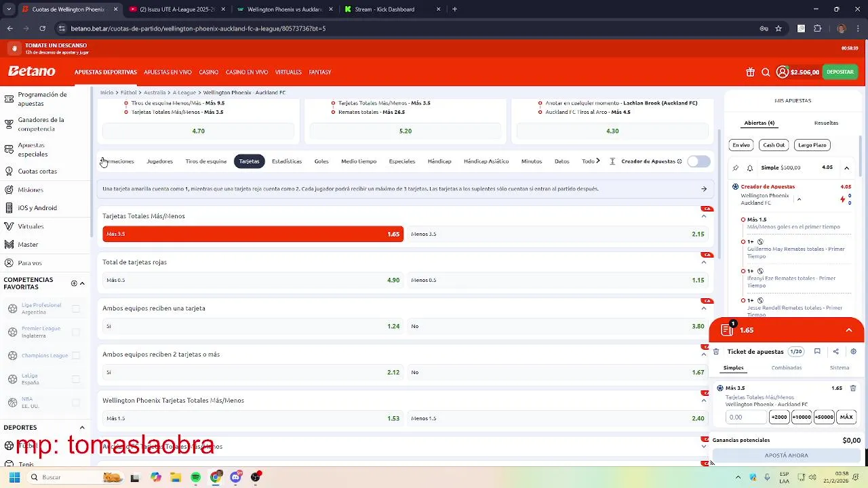The width and height of the screenshot is (868, 488).
Task: Select Menos 3.5 odds 2.15
Action: click(557, 234)
